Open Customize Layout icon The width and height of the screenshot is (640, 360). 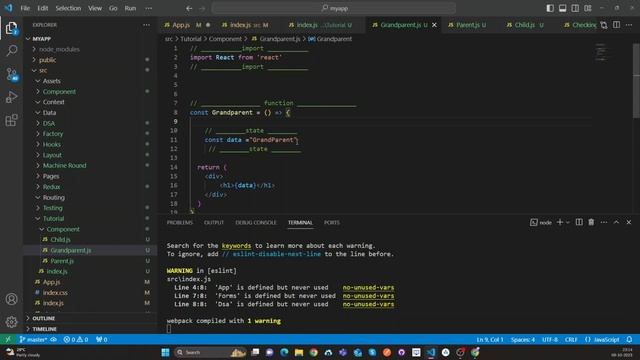point(588,8)
